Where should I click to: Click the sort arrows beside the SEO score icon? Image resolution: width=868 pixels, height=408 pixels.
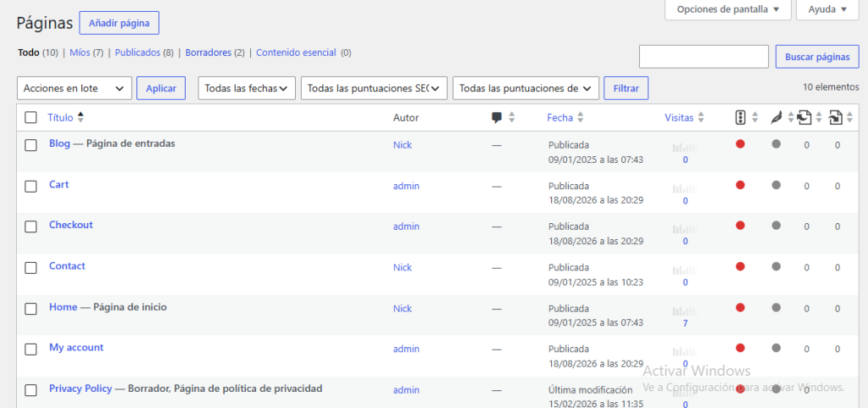coord(754,117)
